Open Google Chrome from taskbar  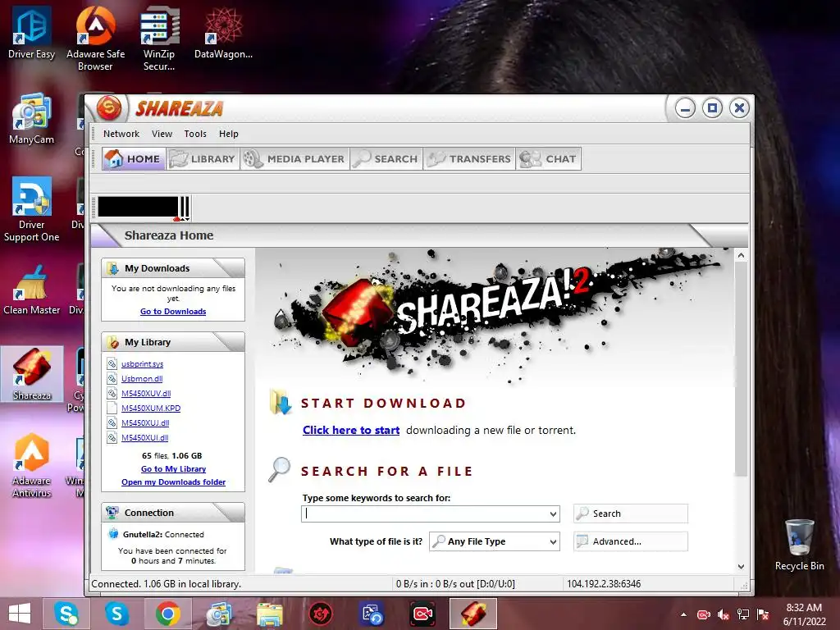(167, 614)
